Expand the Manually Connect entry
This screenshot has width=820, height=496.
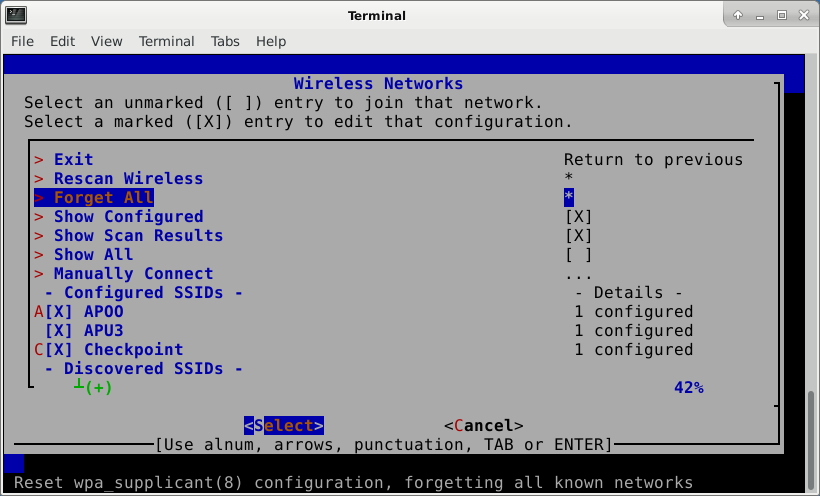(133, 274)
